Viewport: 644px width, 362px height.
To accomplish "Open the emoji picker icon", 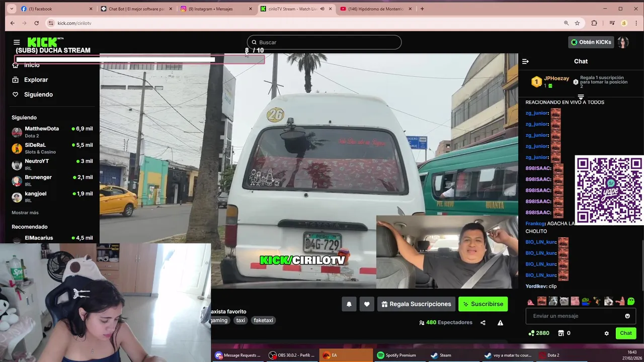I will (x=627, y=316).
